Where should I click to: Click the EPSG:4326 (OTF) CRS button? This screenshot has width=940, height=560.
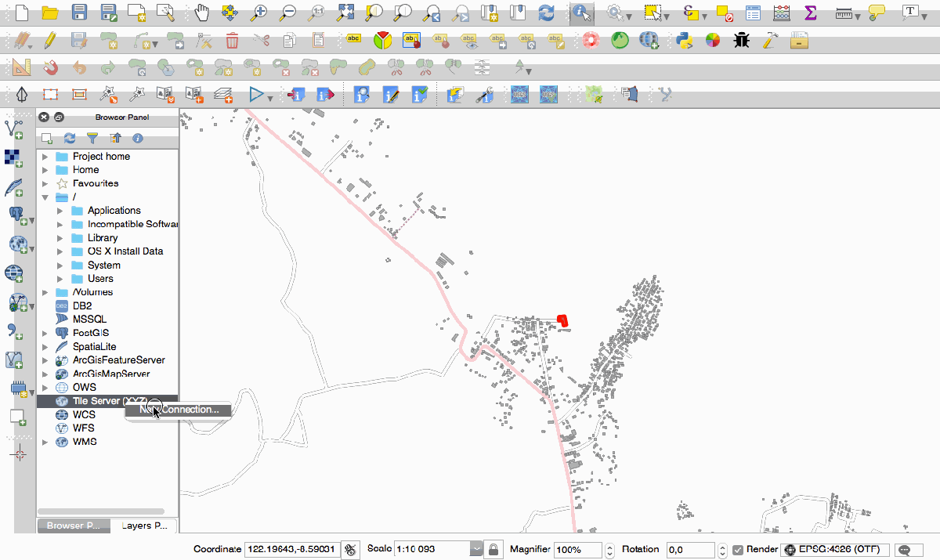click(x=835, y=550)
